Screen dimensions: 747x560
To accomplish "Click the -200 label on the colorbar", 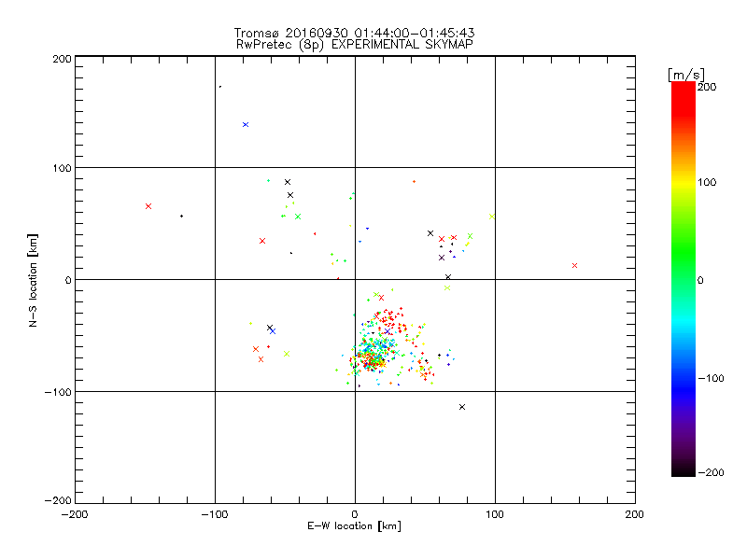I will coord(711,473).
